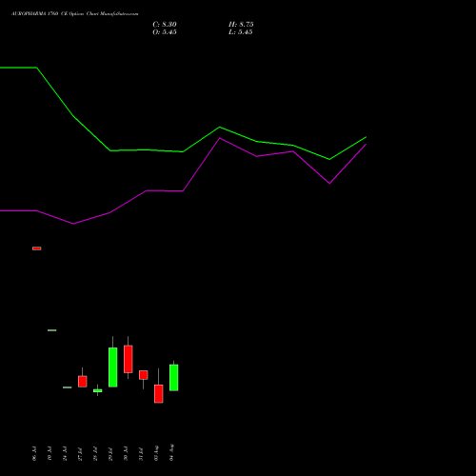The image size is (476, 476).
Task: Click the red candle for 27 Jul
Action: (82, 381)
